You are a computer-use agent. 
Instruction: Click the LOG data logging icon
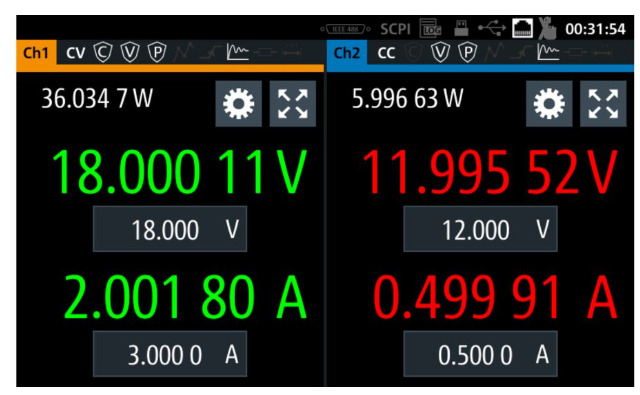[x=431, y=29]
